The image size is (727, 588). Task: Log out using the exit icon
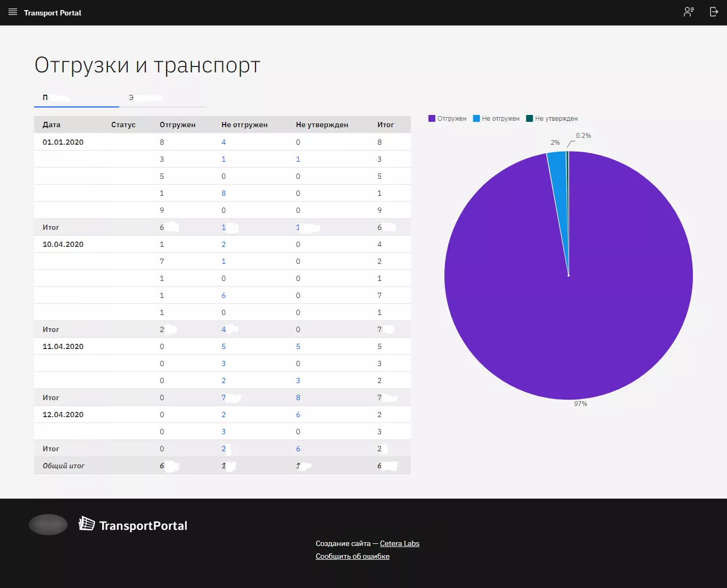click(714, 12)
